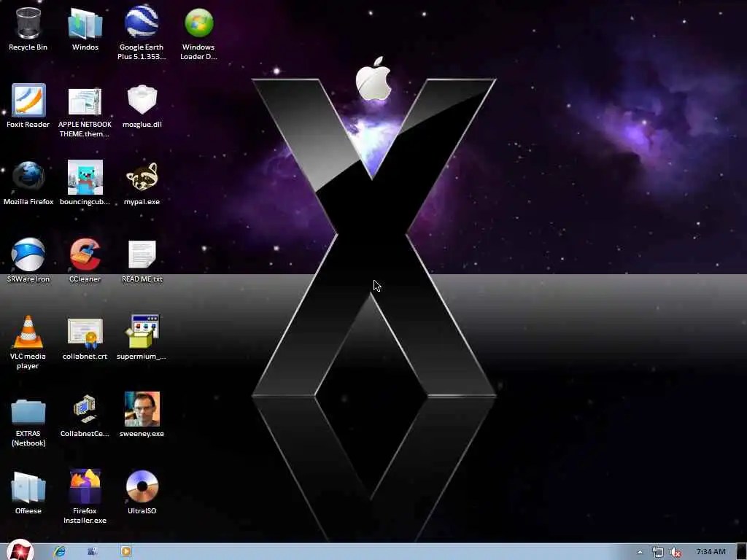
Task: Select the SRWare Iron shortcut
Action: coord(28,254)
